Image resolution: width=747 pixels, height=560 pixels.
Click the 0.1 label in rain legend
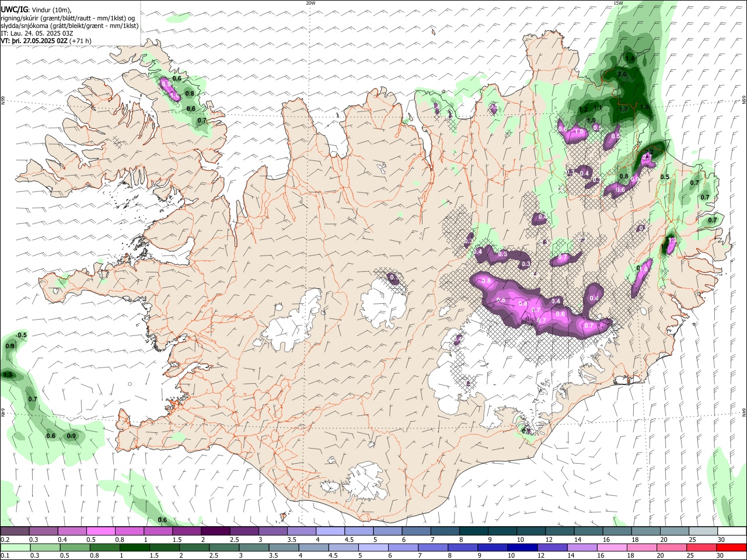coord(5,555)
